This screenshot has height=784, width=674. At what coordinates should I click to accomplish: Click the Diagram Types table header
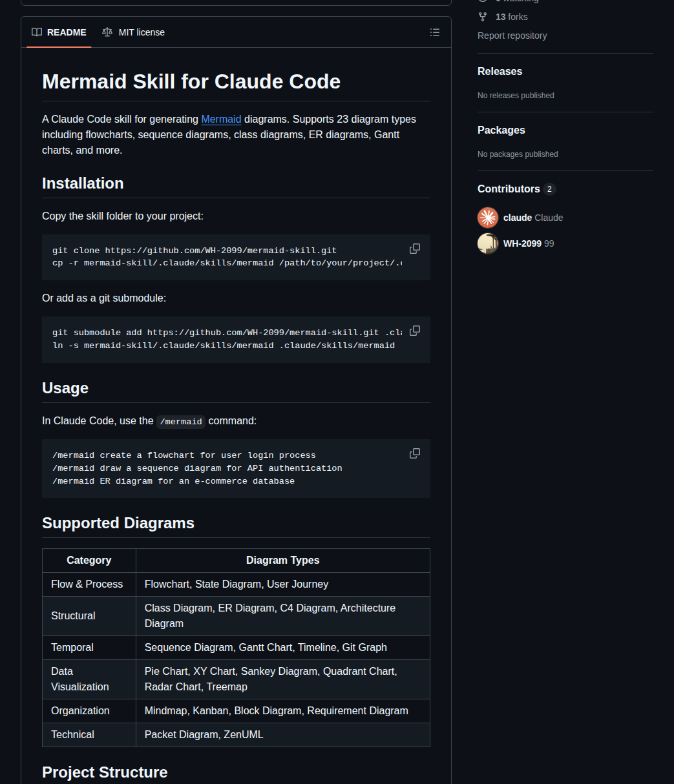point(283,561)
